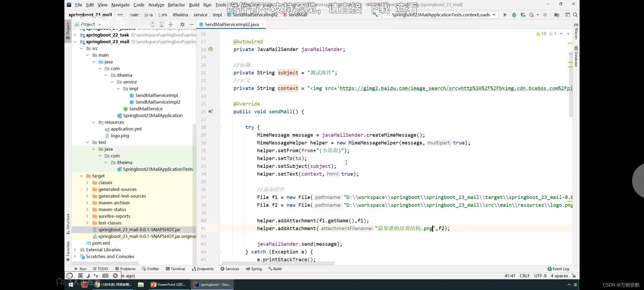
Task: Open the Structure tool window
Action: point(68,224)
